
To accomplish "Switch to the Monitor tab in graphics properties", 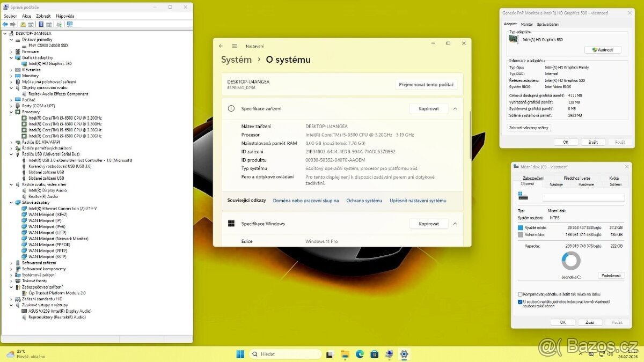I will coord(527,24).
